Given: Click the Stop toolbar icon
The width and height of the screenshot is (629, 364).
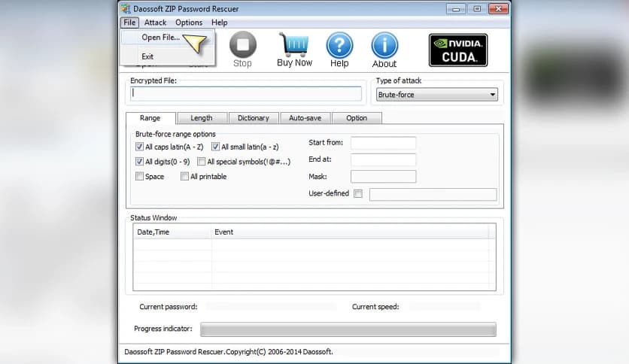Looking at the screenshot, I should (243, 44).
